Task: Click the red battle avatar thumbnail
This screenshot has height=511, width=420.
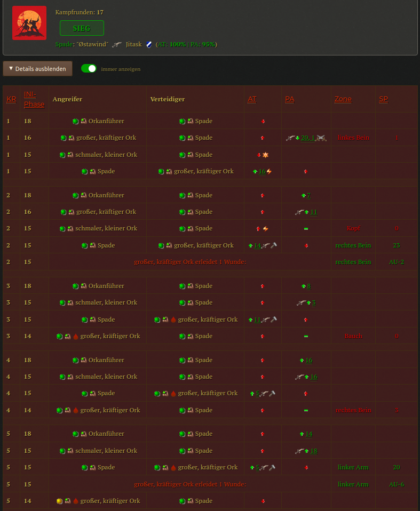Action: 29,23
